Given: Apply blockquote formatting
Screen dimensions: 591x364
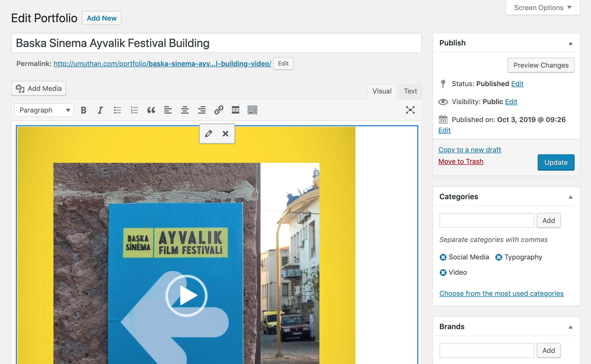Looking at the screenshot, I should coord(151,110).
